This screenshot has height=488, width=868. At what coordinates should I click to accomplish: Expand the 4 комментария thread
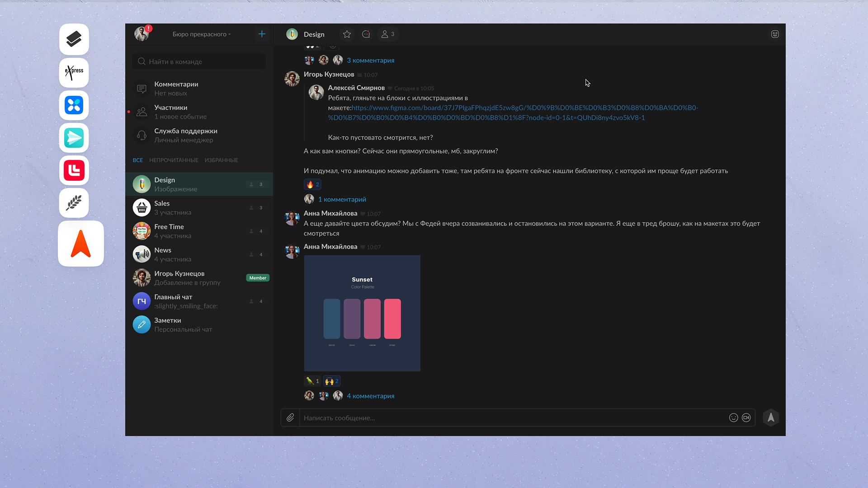[x=370, y=396]
